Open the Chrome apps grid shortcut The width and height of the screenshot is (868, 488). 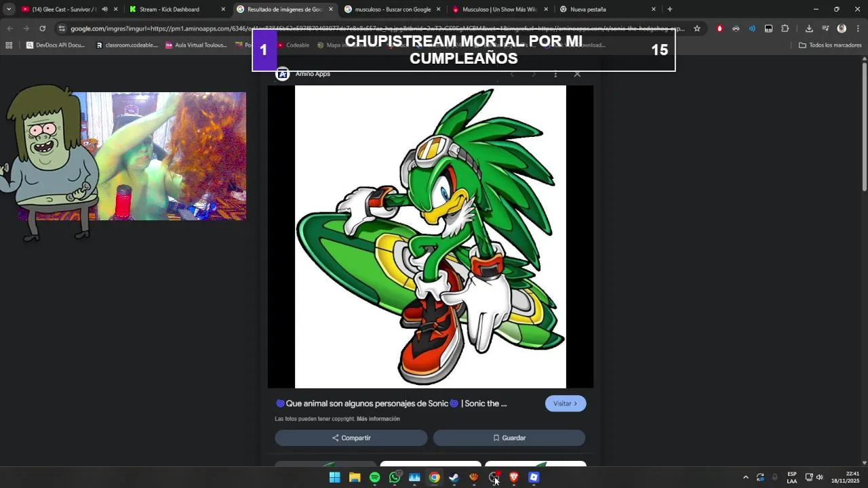click(x=9, y=45)
